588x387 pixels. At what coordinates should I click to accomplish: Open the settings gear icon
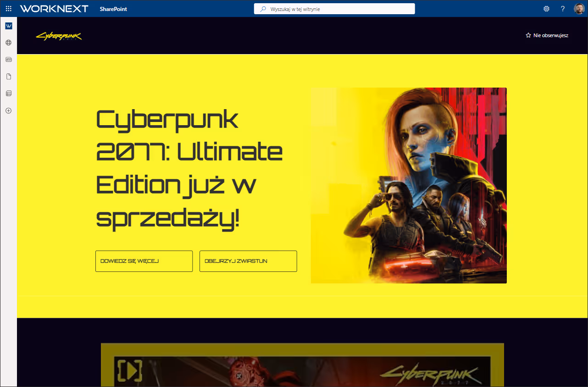click(546, 9)
